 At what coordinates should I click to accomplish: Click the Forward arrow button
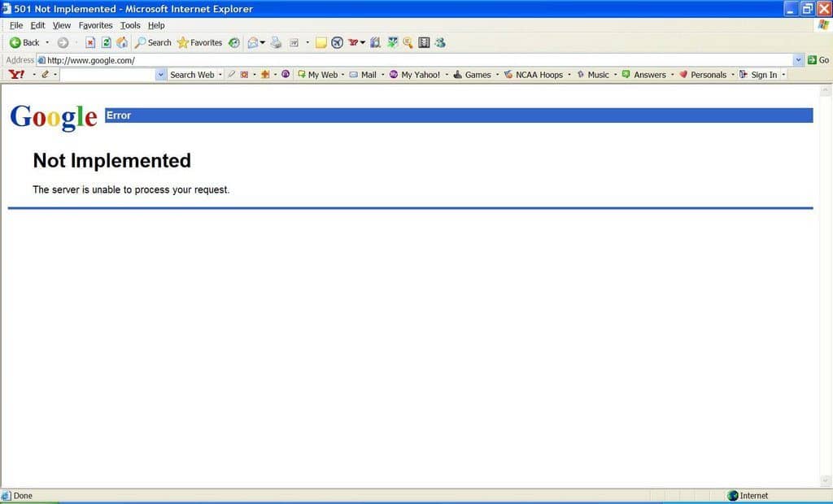63,42
